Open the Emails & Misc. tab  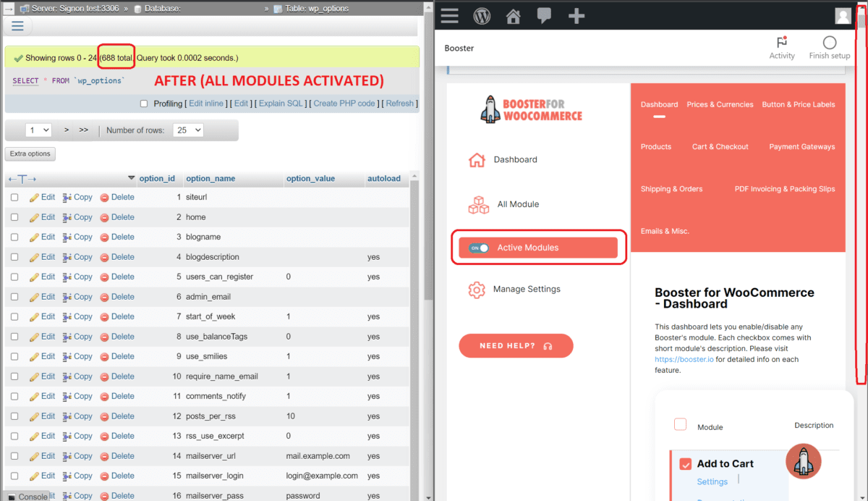[665, 231]
